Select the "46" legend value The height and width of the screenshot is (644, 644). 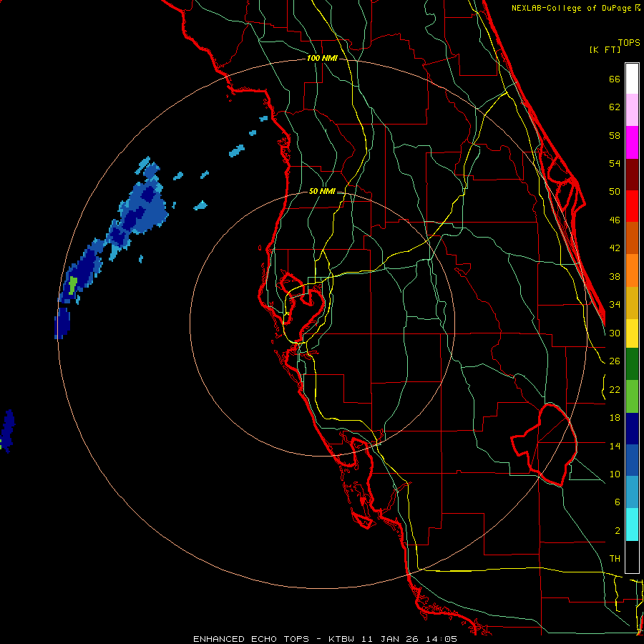coord(615,220)
